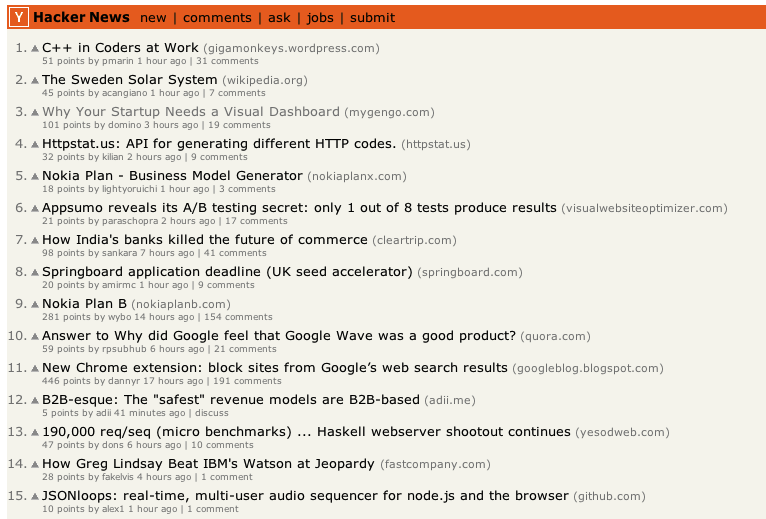
Task: Upvote The Sweden Solar System story
Action: click(35, 80)
